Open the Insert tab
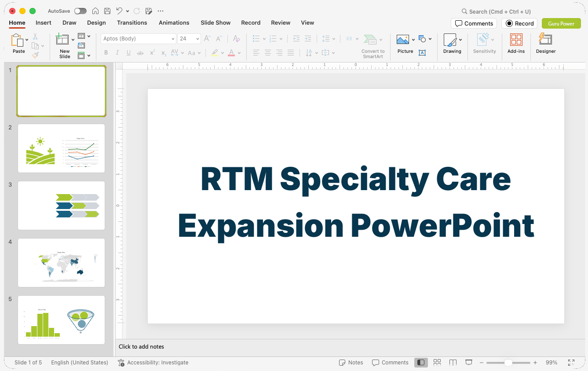Image resolution: width=588 pixels, height=371 pixels. pos(44,23)
